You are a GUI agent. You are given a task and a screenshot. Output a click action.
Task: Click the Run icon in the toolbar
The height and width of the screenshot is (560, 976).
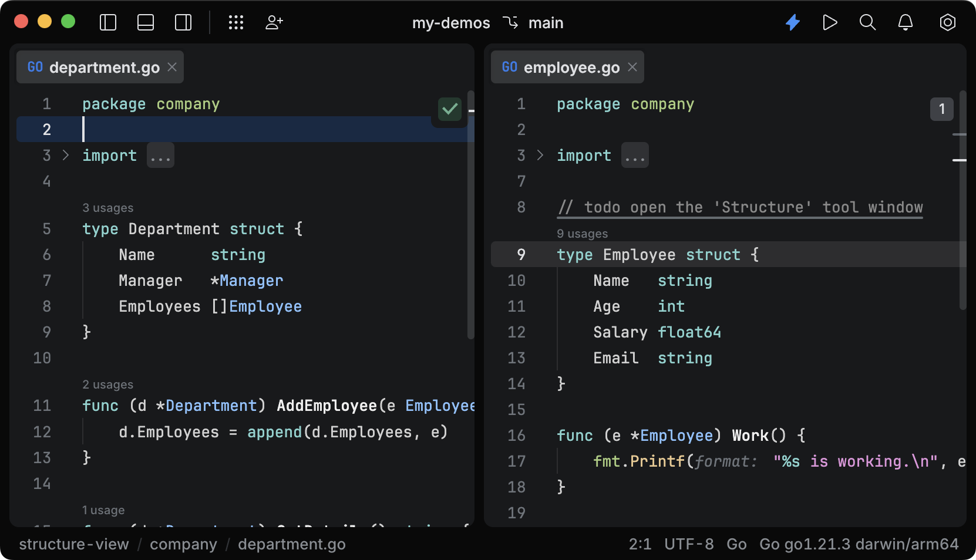(x=830, y=22)
